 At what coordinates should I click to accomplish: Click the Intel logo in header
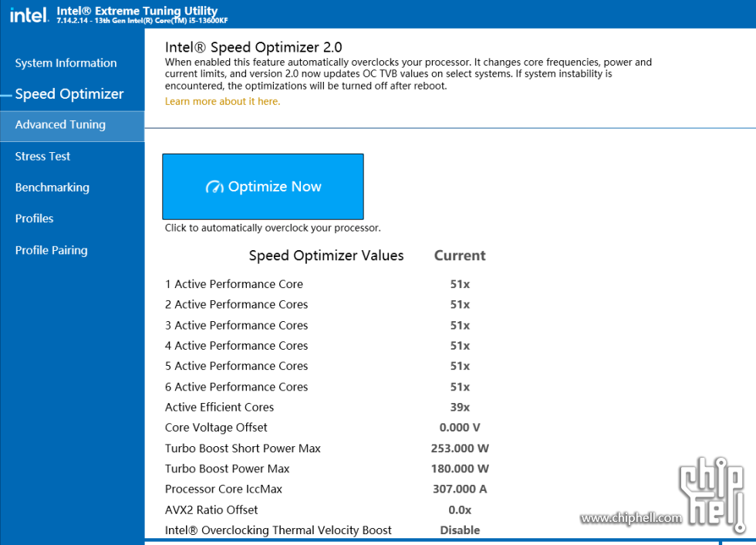point(29,15)
